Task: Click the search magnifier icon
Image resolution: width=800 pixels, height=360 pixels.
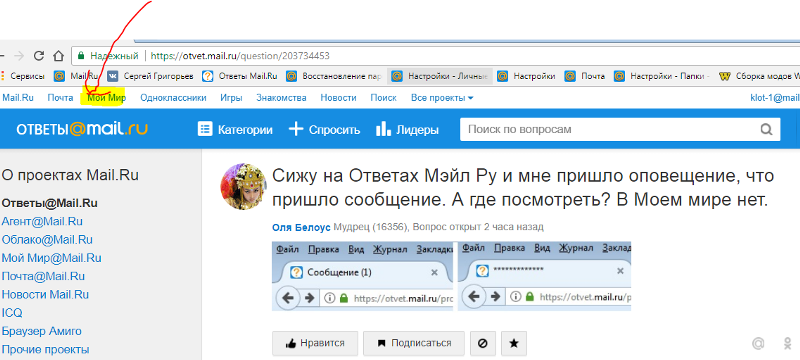Action: pos(766,130)
